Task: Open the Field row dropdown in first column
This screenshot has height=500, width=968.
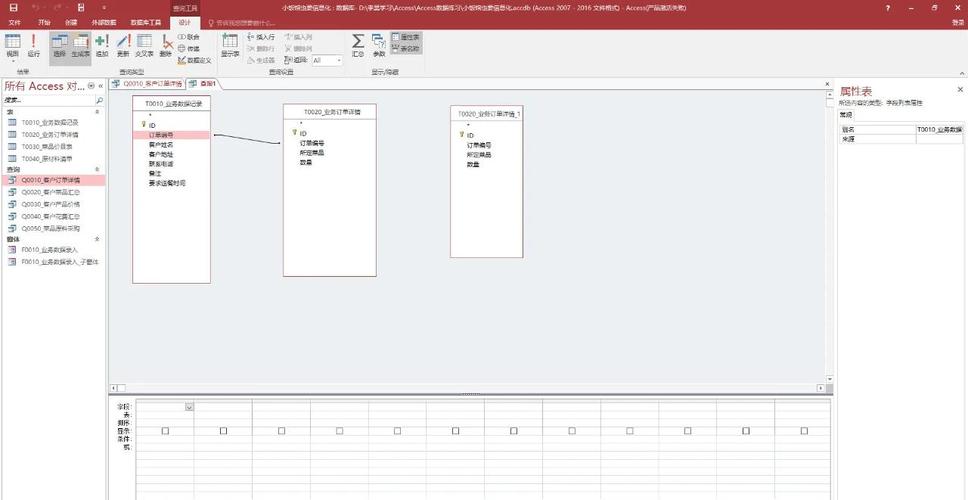Action: tap(189, 407)
